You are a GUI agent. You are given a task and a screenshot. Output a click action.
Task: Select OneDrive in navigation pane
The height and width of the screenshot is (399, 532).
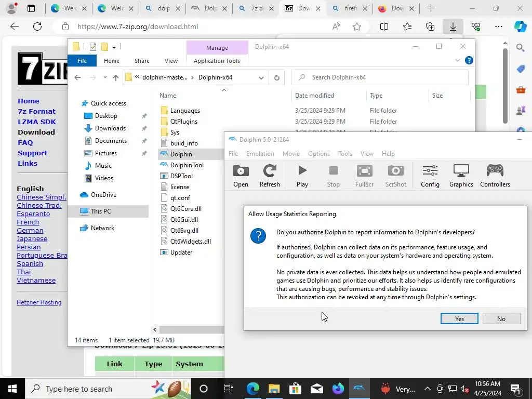point(103,195)
